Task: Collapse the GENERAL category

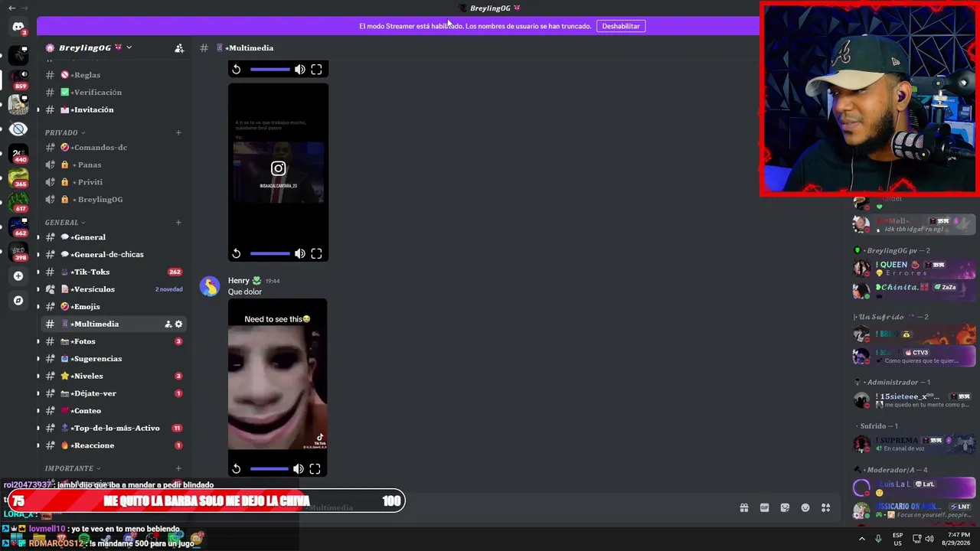Action: point(65,223)
